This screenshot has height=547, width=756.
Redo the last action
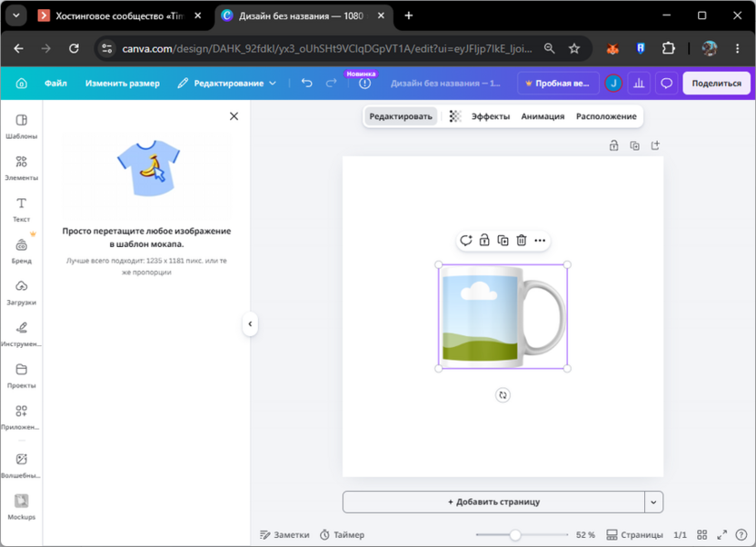[332, 84]
